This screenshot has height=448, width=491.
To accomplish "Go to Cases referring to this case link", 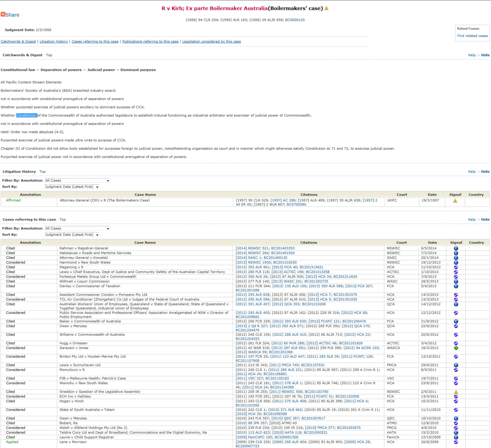I will click(95, 41).
